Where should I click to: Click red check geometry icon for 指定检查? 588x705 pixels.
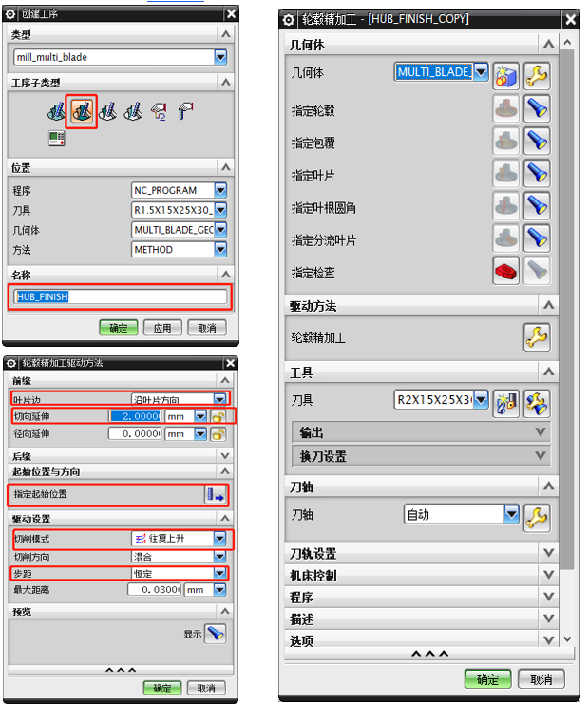505,271
